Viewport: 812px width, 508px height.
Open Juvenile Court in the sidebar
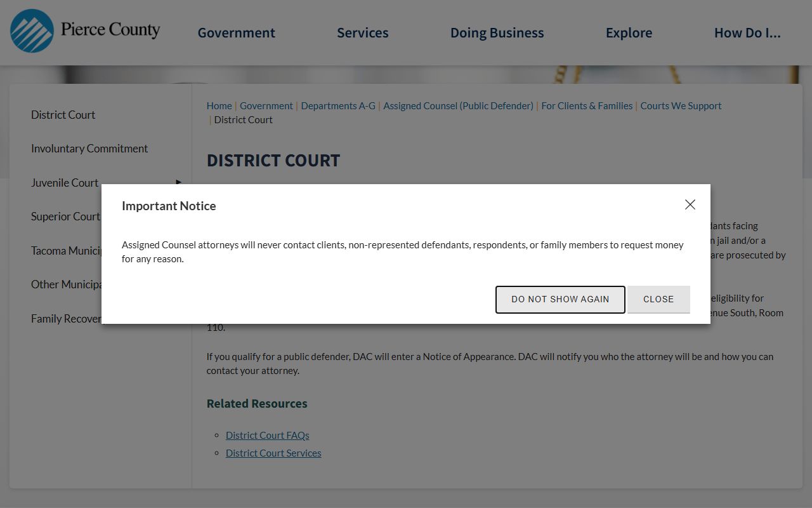click(65, 183)
